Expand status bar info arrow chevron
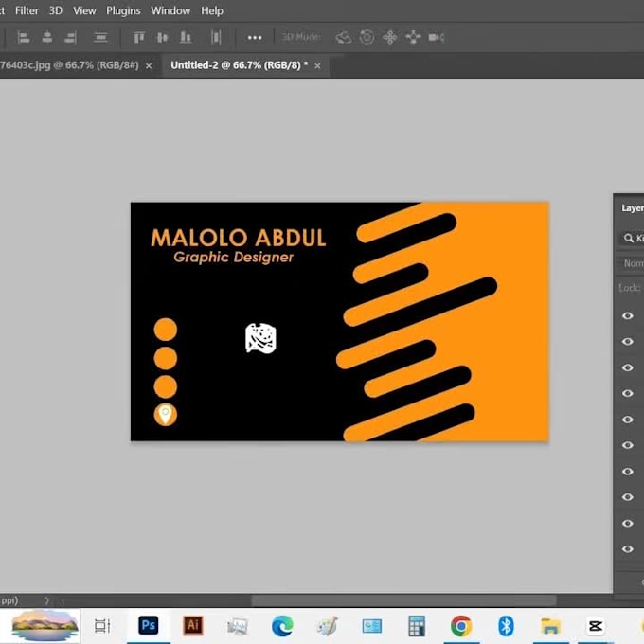Image resolution: width=644 pixels, height=644 pixels. coord(46,600)
